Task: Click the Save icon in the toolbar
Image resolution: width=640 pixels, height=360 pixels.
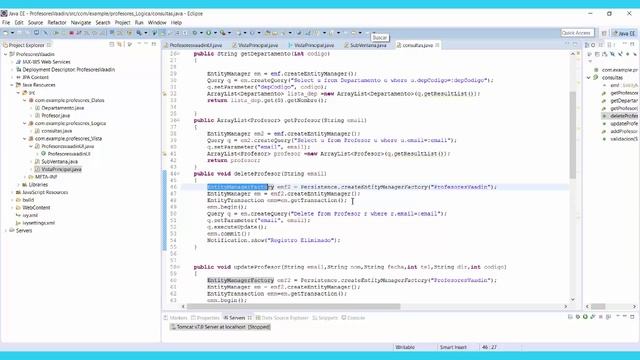Action: (x=19, y=33)
